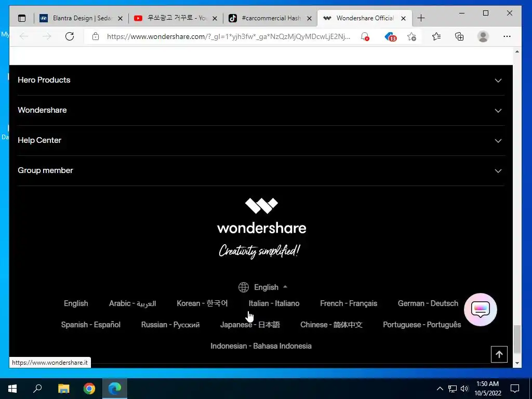The image size is (532, 399).
Task: Close the Wondershare Official tab
Action: [403, 18]
